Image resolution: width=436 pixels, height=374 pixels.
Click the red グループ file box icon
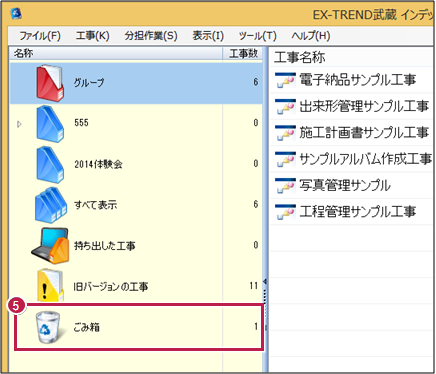tap(50, 83)
